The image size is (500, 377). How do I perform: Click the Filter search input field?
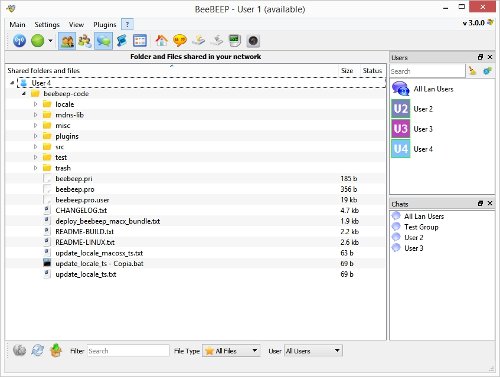(128, 351)
